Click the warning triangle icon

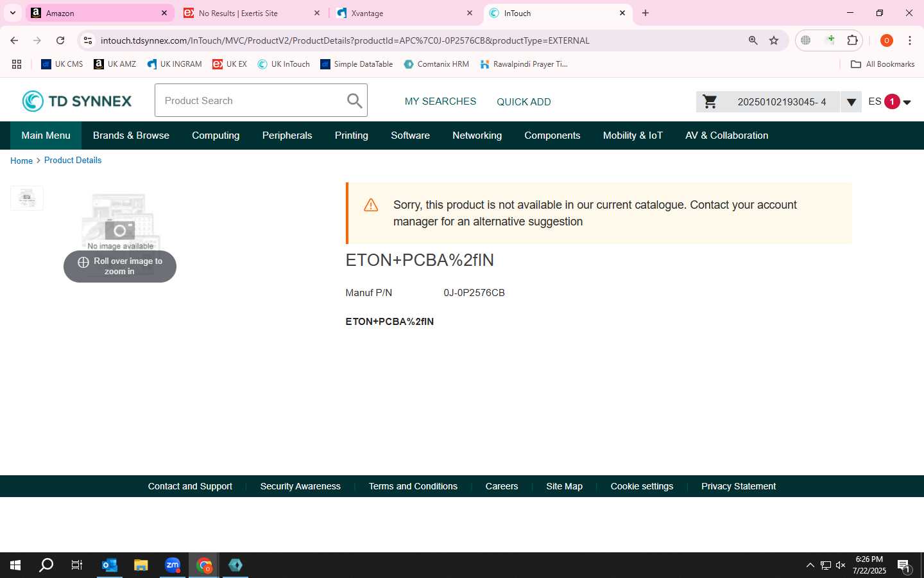[371, 205]
